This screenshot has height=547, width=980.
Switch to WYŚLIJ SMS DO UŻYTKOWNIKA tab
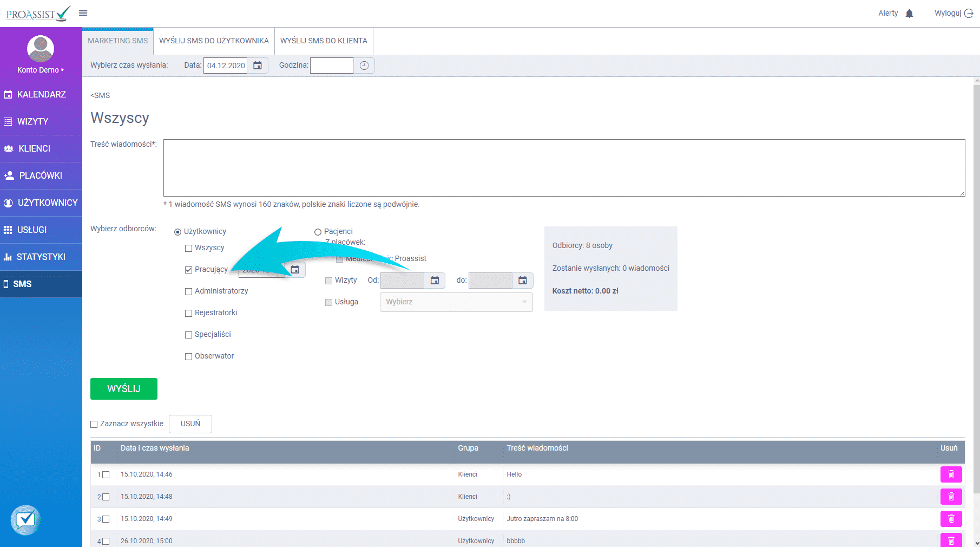tap(214, 41)
